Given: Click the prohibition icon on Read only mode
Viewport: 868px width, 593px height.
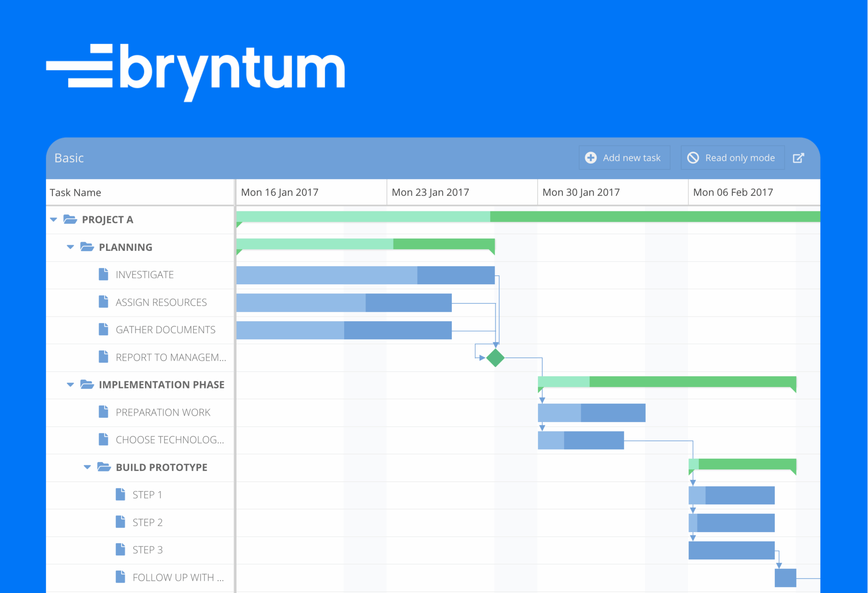Looking at the screenshot, I should 693,158.
